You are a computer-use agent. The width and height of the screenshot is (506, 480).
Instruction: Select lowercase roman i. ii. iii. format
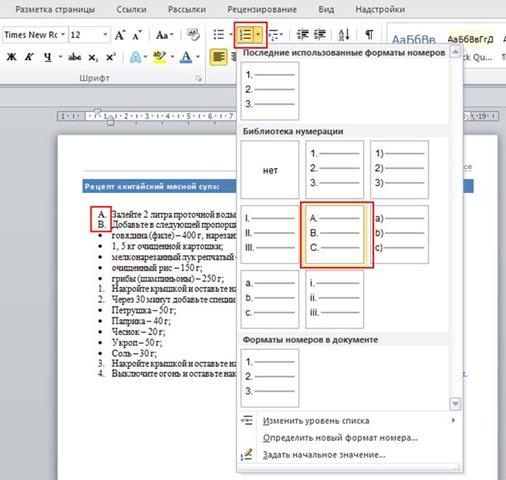[335, 299]
